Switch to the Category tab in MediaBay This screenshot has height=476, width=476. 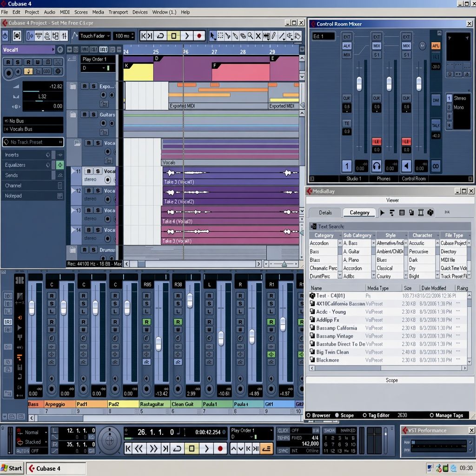coord(359,212)
